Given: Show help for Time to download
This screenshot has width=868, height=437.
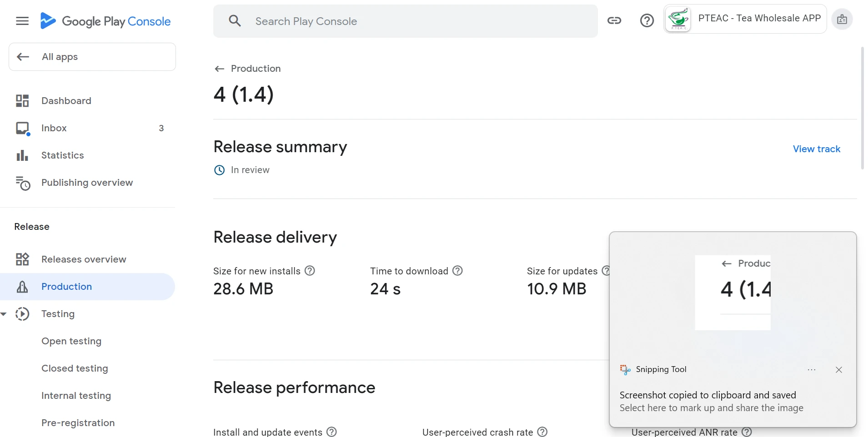Looking at the screenshot, I should coord(458,271).
